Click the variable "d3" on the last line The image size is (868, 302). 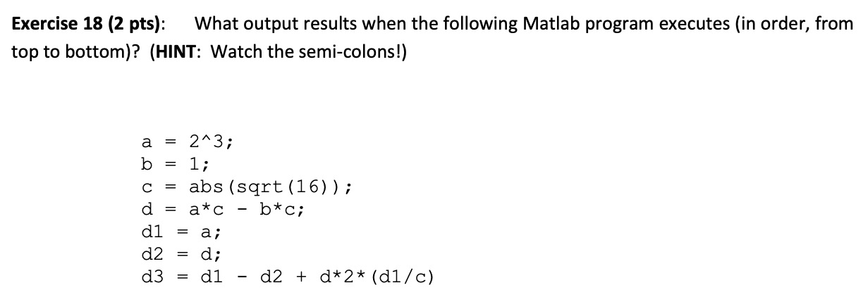152,277
